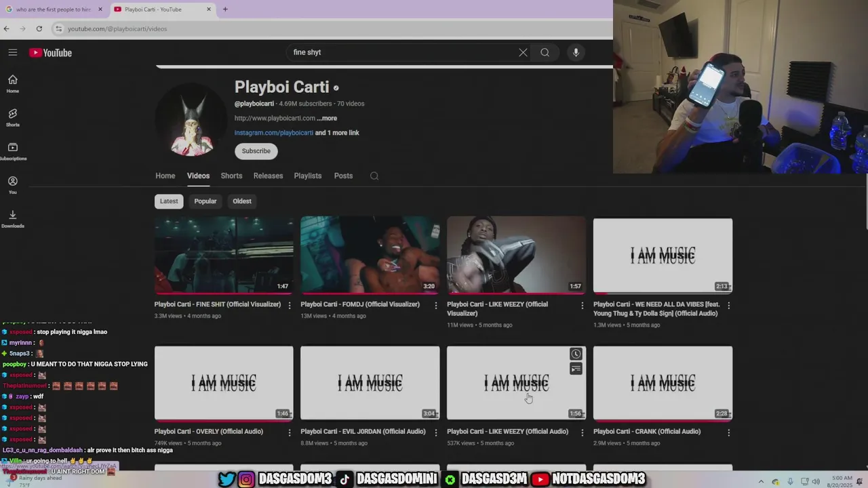The image size is (868, 488).
Task: Open title 'Playboi Carti - CRANK (Official Audio)'
Action: click(x=647, y=432)
